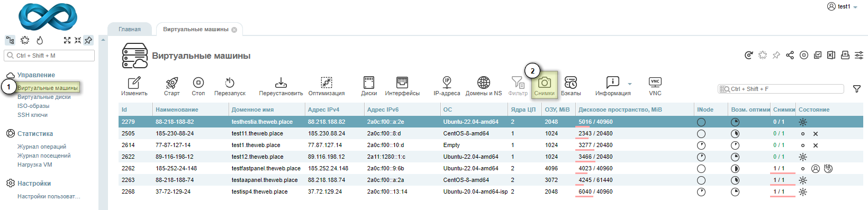Select the row testhestia.theweb.place
The width and height of the screenshot is (868, 210).
pyautogui.click(x=491, y=122)
